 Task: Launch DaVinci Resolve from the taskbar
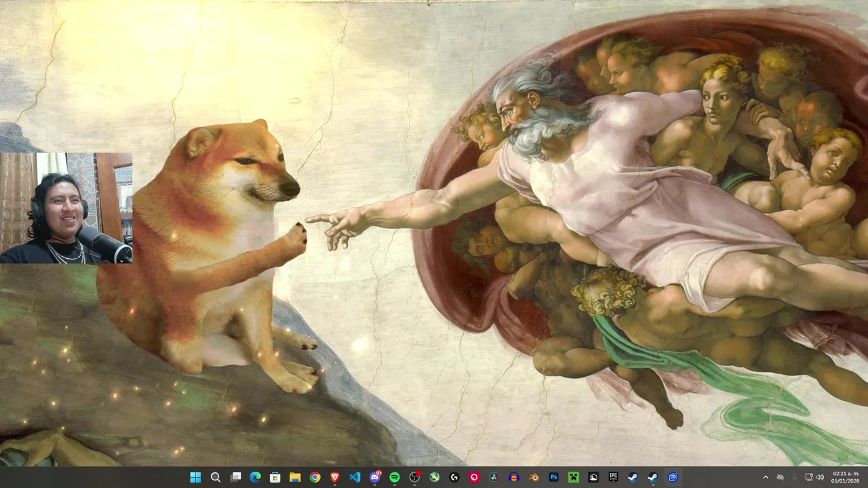pos(494,477)
